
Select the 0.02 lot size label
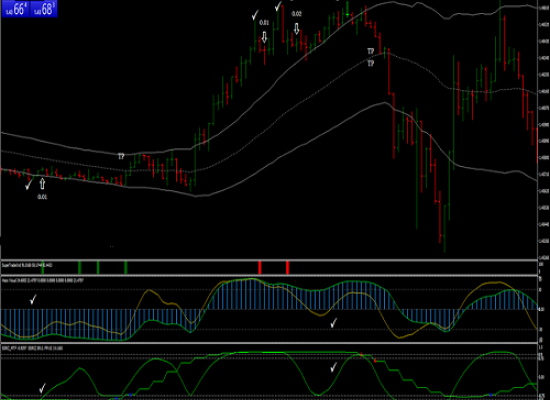296,14
